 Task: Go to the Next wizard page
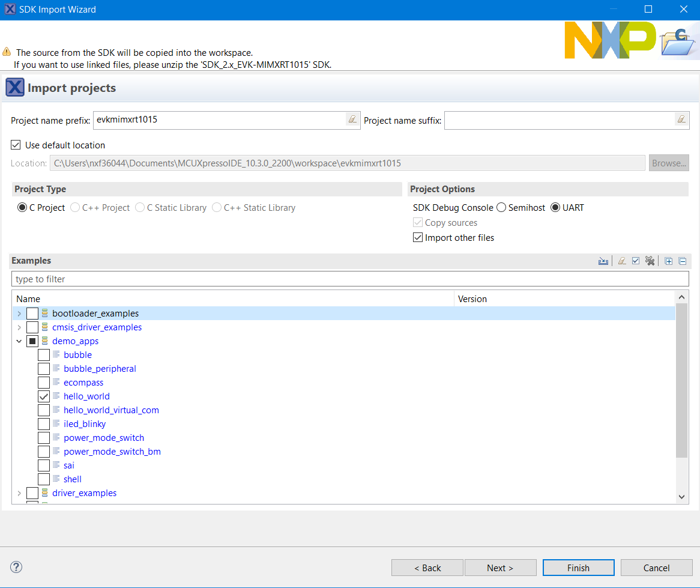[500, 568]
